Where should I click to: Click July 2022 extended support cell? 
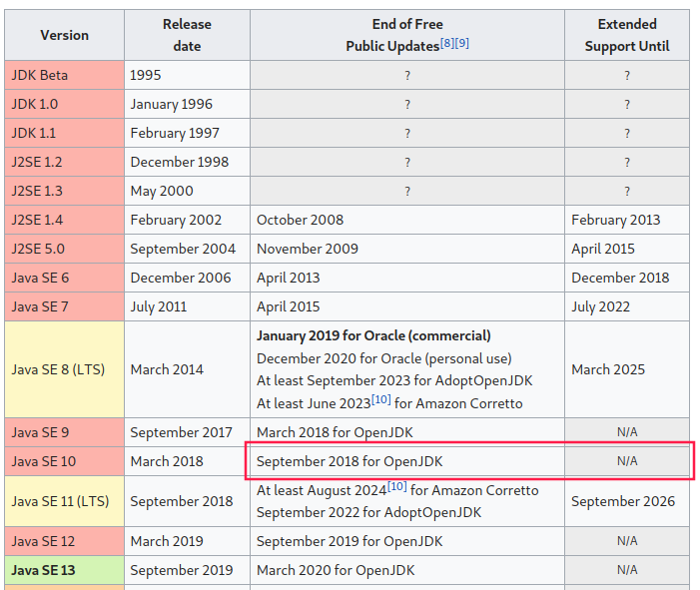click(x=627, y=306)
